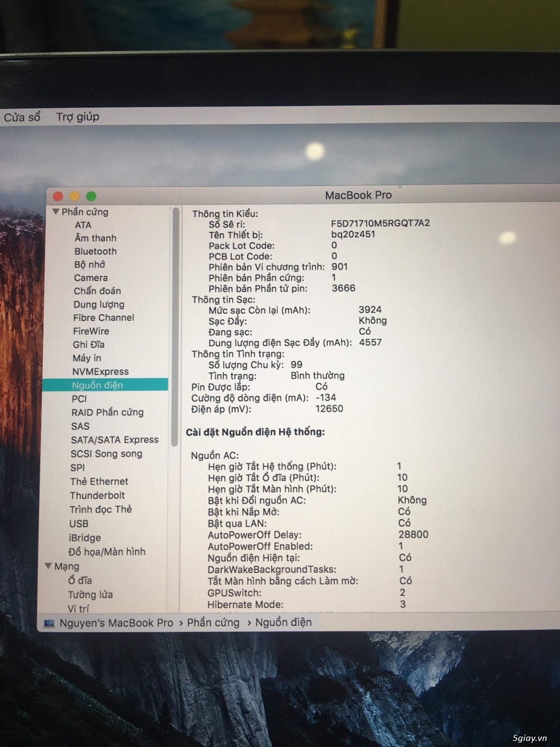Select Vị trí under Mạng
Screen dimensions: 560x747
(x=78, y=609)
